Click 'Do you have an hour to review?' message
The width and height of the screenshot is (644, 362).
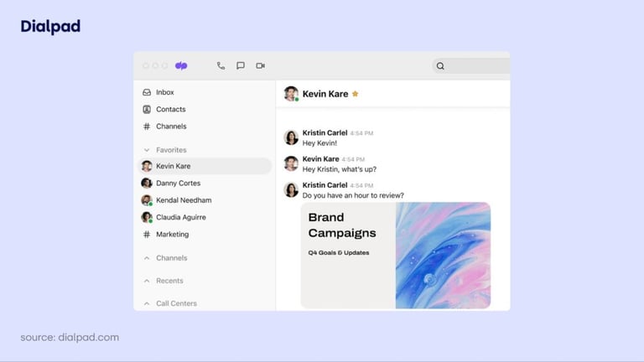tap(353, 195)
